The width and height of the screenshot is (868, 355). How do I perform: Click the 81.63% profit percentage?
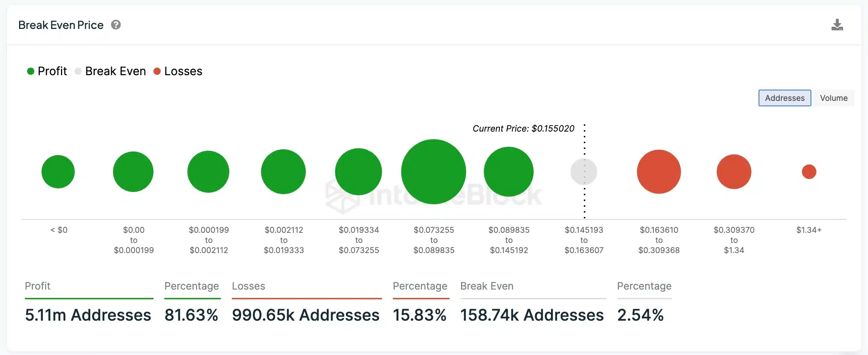tap(191, 315)
